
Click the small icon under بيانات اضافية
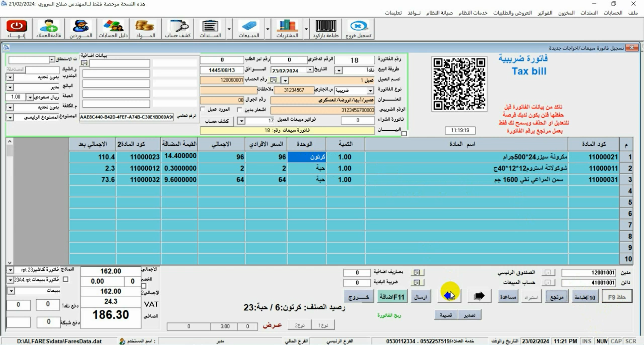(84, 63)
